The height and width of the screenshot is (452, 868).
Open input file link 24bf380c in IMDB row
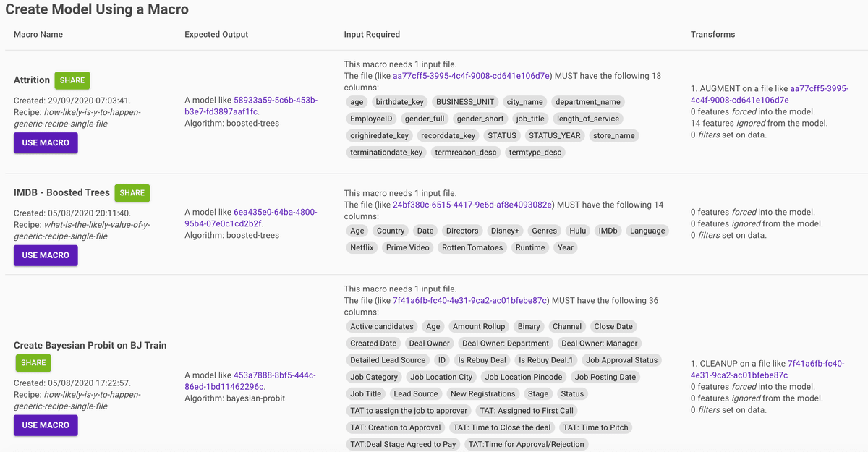click(472, 205)
